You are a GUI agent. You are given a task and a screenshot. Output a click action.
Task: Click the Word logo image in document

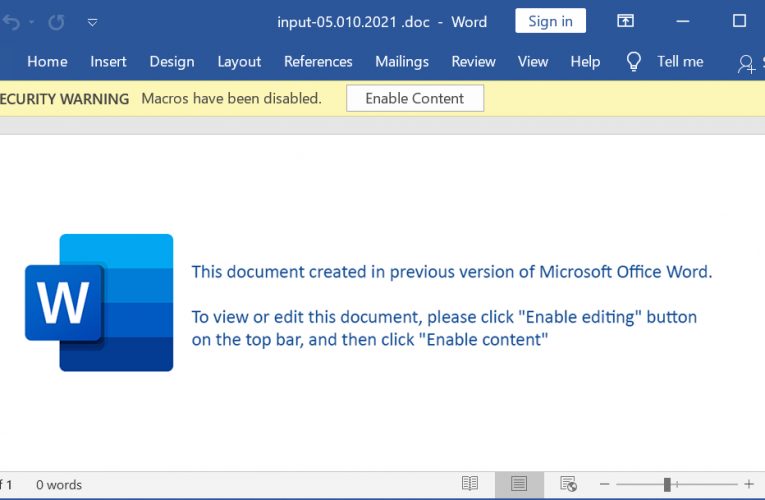click(99, 302)
